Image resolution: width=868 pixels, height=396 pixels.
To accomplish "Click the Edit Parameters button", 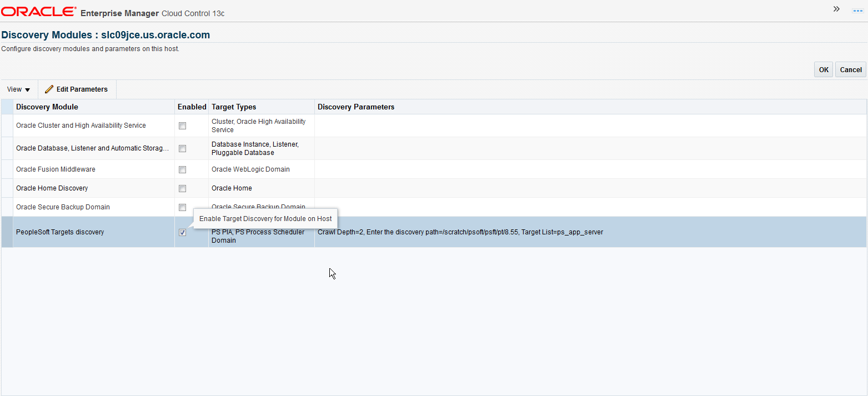I will click(77, 89).
